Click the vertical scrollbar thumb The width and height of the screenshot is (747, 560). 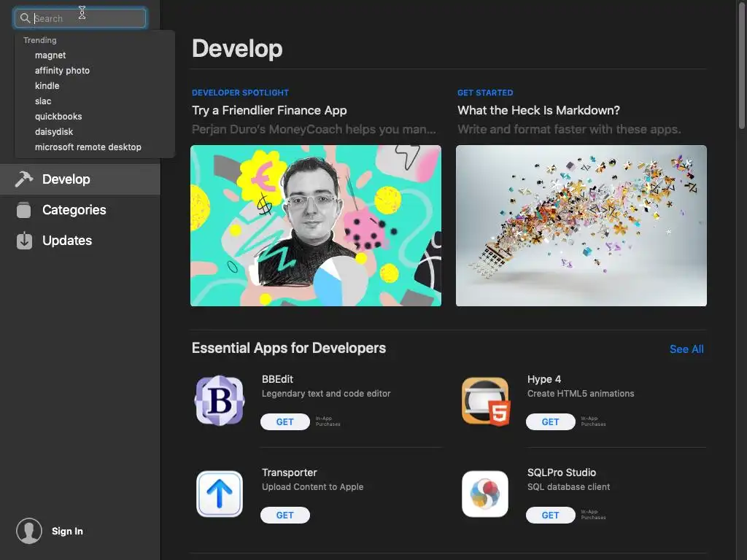tap(741, 65)
